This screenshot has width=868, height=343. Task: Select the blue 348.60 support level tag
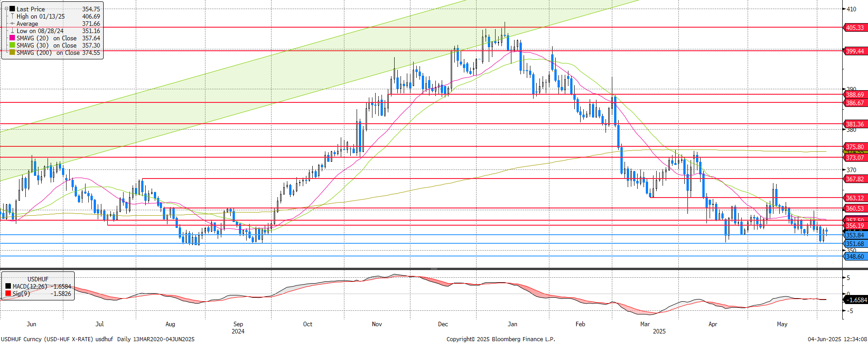coord(854,256)
